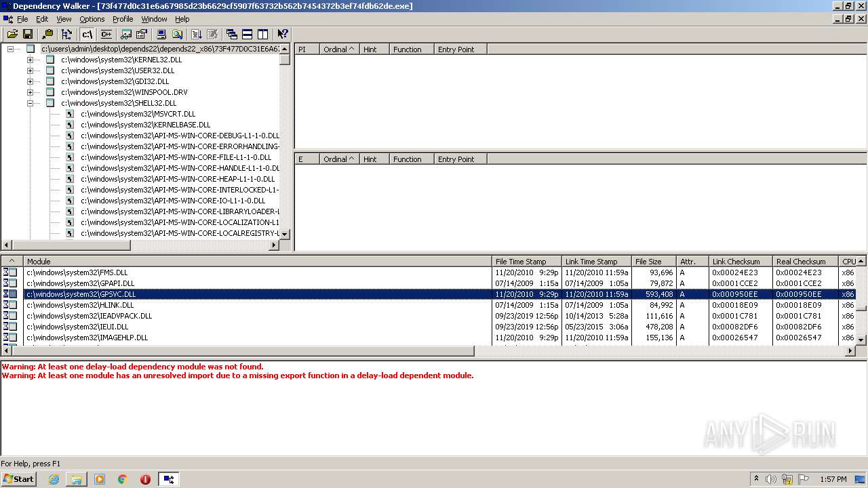Toggle the Full Paths c:\ button
The image size is (868, 488).
click(87, 34)
